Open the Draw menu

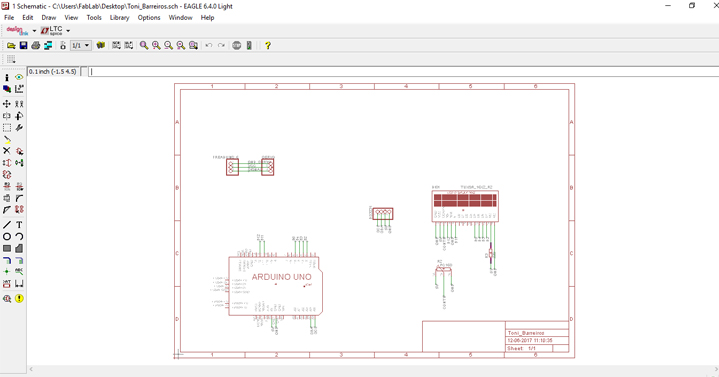[49, 17]
